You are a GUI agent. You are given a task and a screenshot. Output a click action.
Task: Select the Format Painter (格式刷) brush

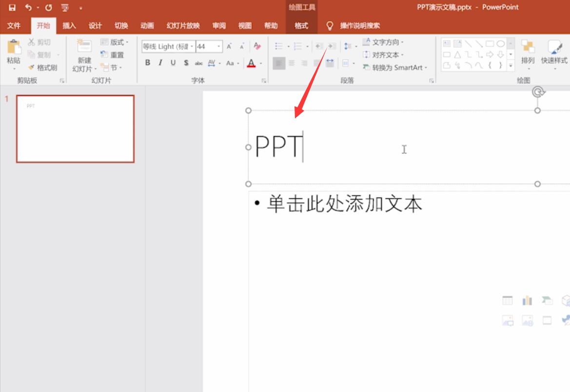point(43,68)
